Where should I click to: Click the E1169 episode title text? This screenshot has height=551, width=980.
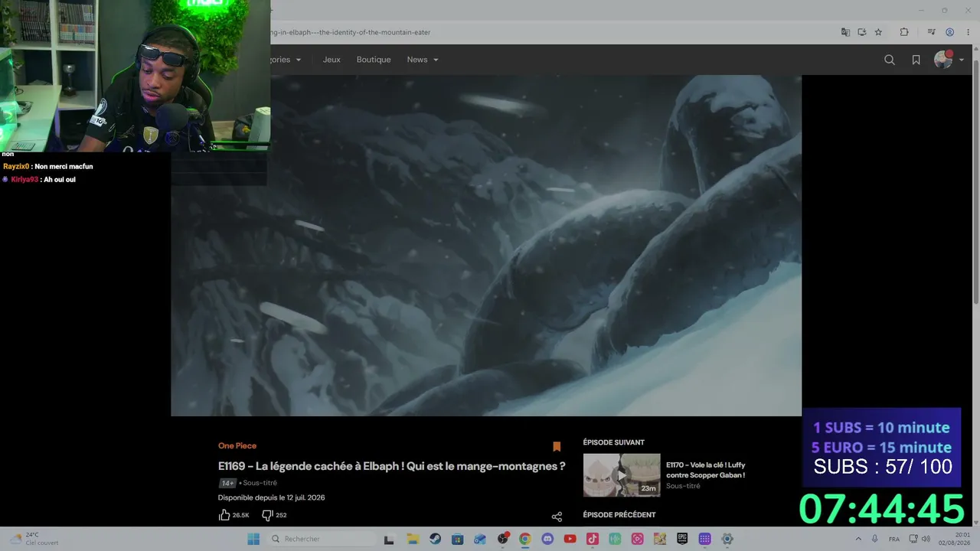392,466
